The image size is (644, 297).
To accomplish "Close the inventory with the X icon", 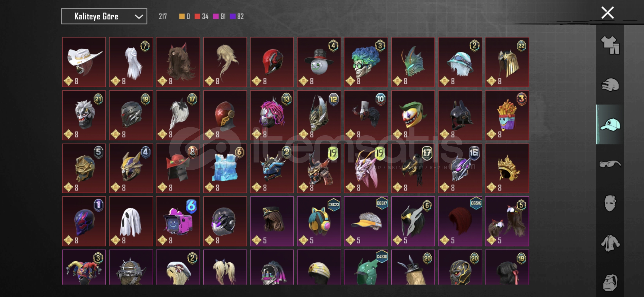I will click(x=607, y=13).
